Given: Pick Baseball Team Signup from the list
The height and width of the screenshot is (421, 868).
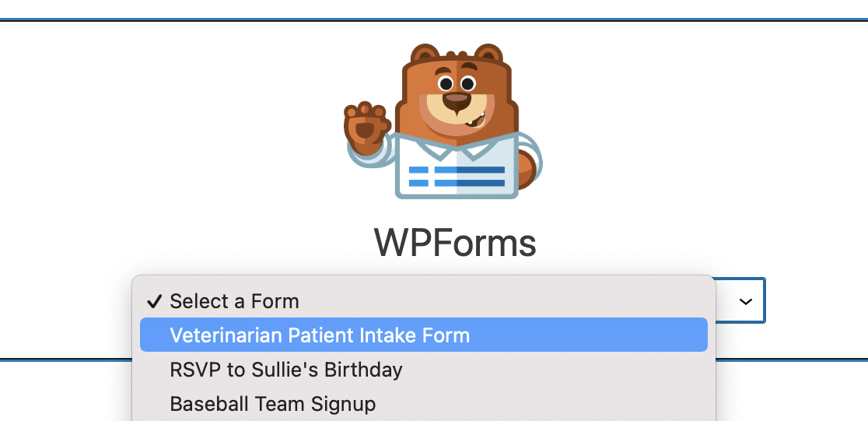Looking at the screenshot, I should 272,404.
